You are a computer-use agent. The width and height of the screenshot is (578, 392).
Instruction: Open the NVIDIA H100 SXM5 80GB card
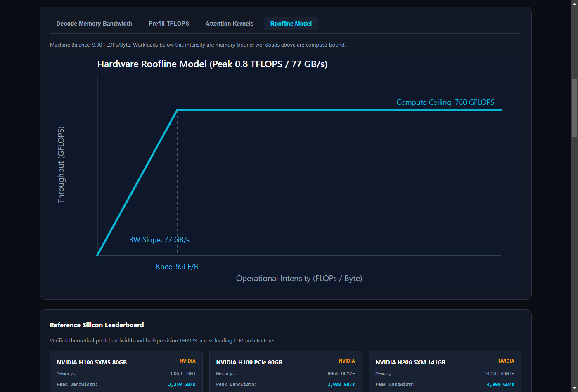tap(126, 371)
